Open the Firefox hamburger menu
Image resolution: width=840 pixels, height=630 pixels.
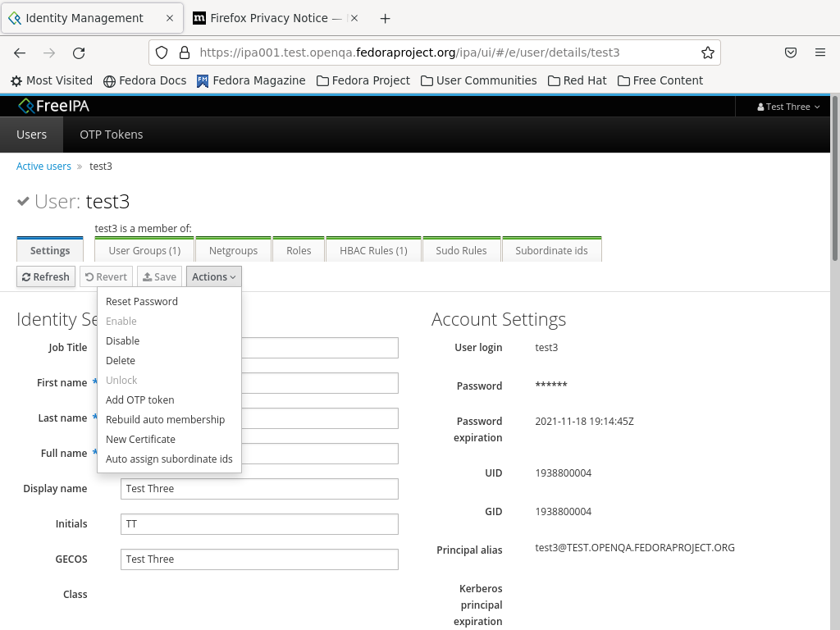(820, 52)
